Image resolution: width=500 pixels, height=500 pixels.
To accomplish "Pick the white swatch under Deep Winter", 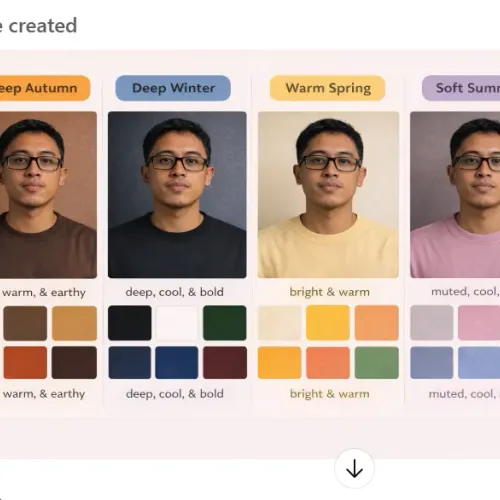I will [177, 323].
